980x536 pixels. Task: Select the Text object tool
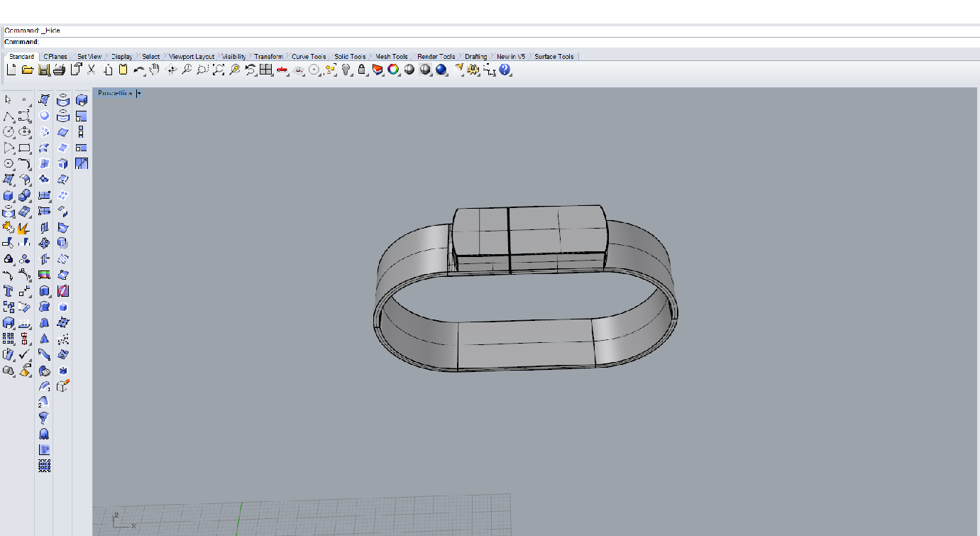point(9,291)
